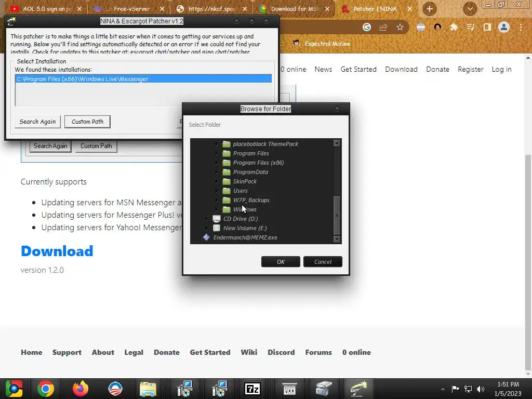The image size is (532, 399).
Task: Open Donate in top navigation
Action: click(x=437, y=69)
